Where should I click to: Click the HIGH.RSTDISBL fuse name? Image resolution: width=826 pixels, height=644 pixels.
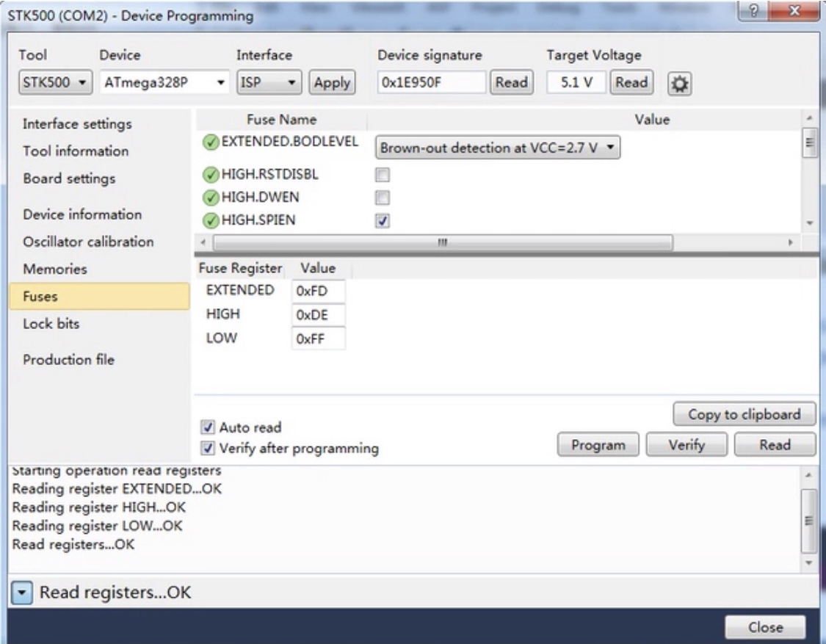[269, 175]
